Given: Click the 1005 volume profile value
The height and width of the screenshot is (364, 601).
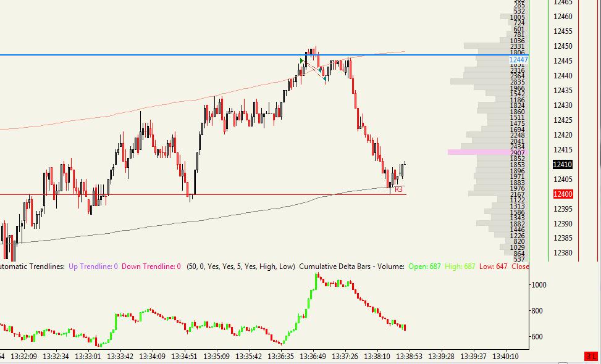Looking at the screenshot, I should click(x=518, y=17).
